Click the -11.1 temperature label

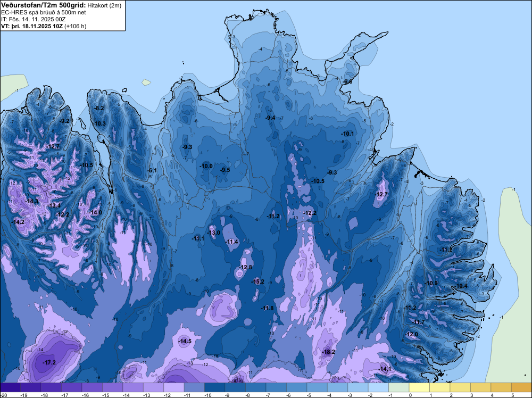198,238
